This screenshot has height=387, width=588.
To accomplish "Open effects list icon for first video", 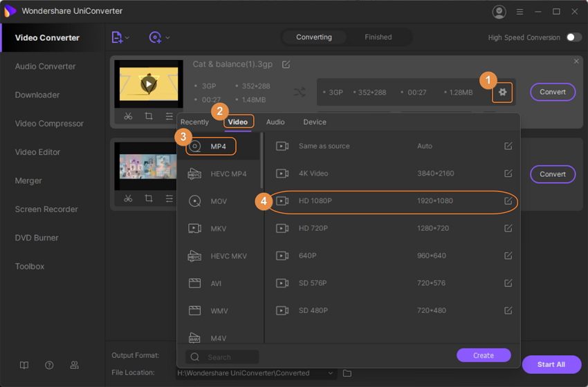I will [169, 116].
